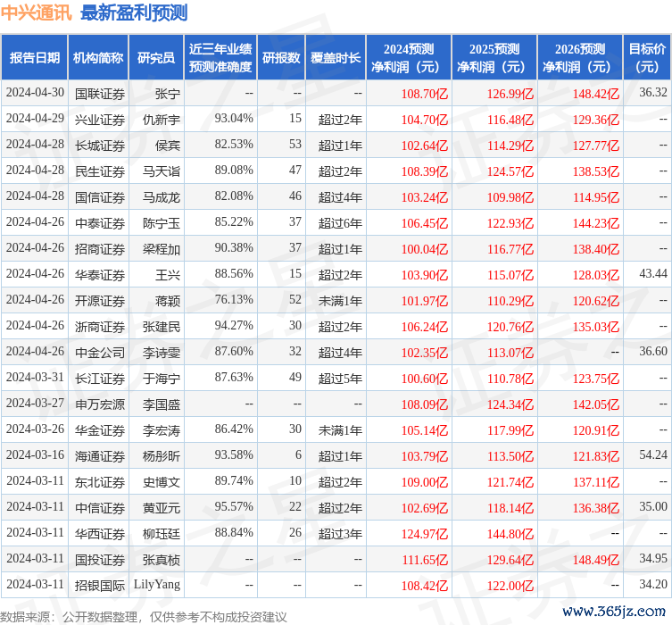The width and height of the screenshot is (672, 625).
Task: Click the 研报数 column header
Action: point(281,58)
